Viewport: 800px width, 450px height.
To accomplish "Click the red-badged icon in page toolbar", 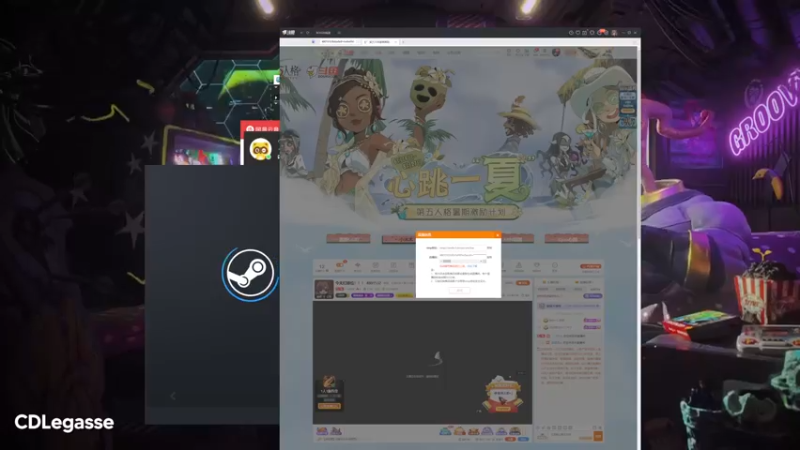I will tap(340, 265).
